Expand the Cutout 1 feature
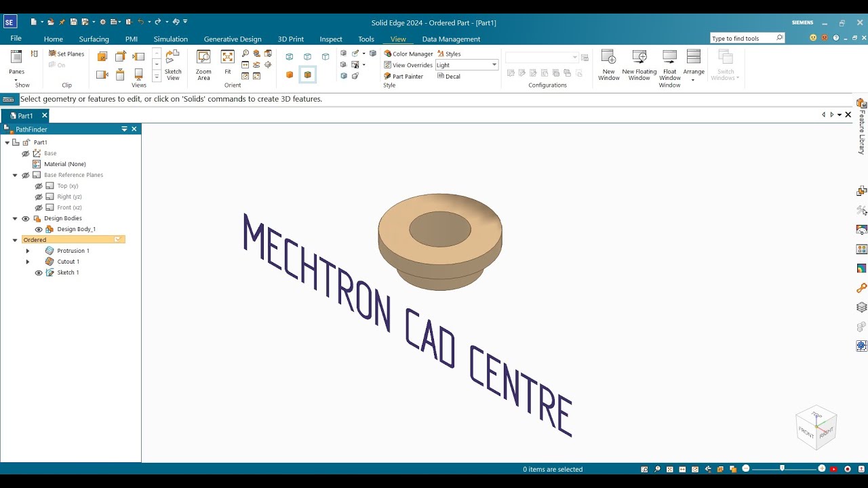The image size is (868, 488). 28,262
